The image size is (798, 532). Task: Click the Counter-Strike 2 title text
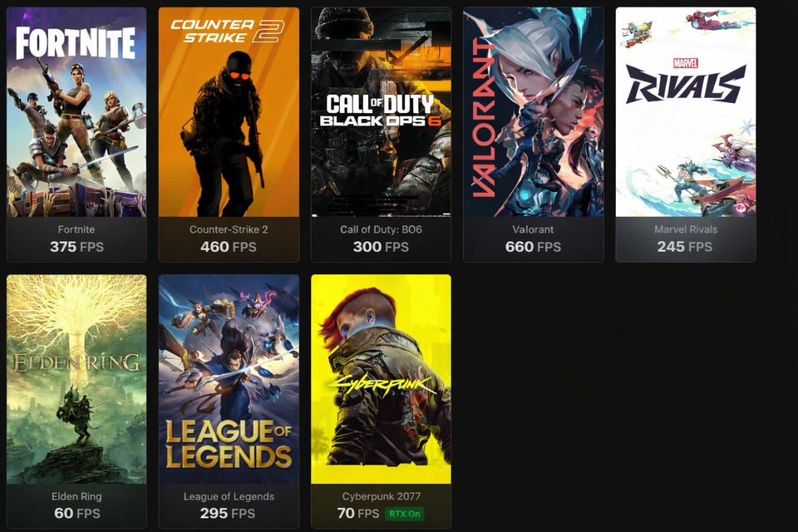229,229
